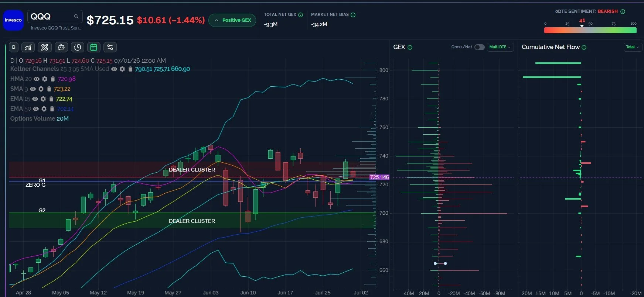Open the D timeframe selector
Image resolution: width=644 pixels, height=297 pixels.
[x=14, y=47]
